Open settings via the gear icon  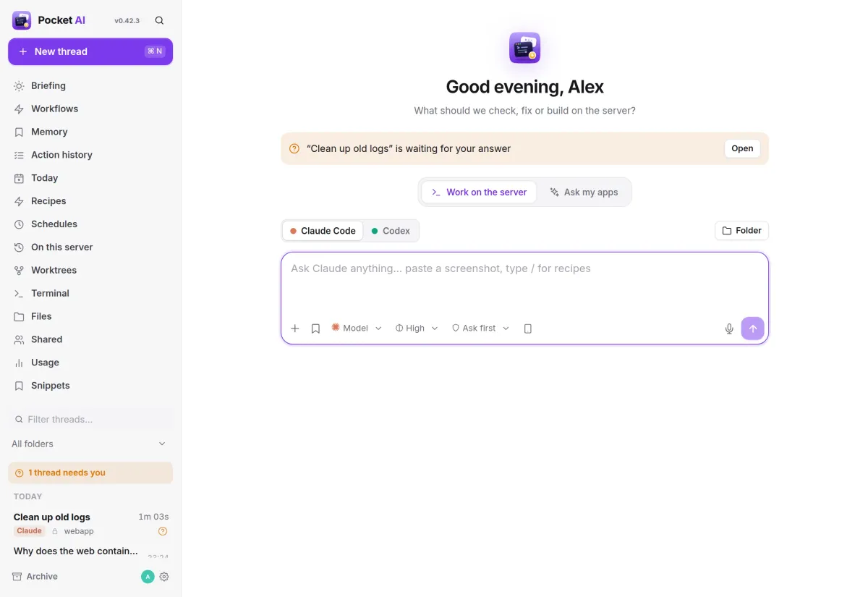pyautogui.click(x=164, y=577)
